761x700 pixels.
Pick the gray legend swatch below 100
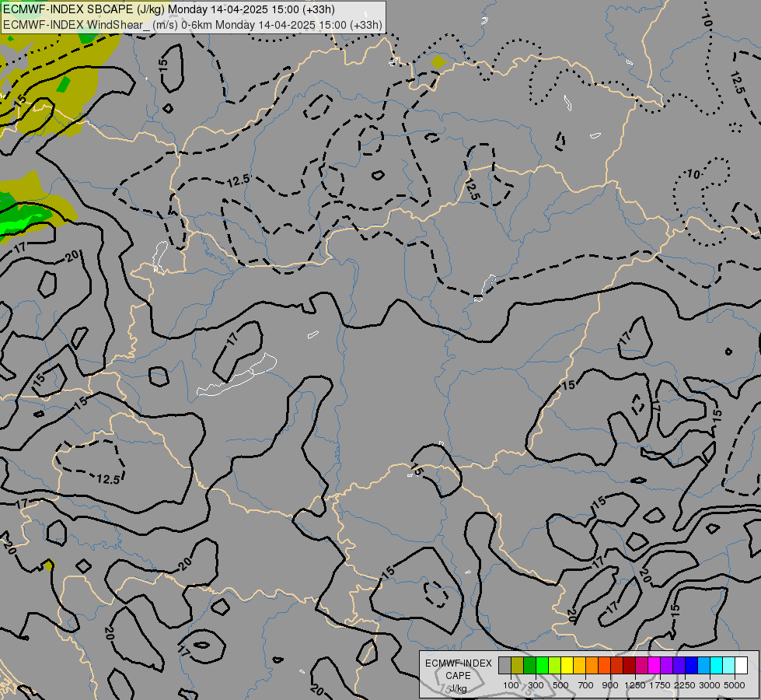504,666
